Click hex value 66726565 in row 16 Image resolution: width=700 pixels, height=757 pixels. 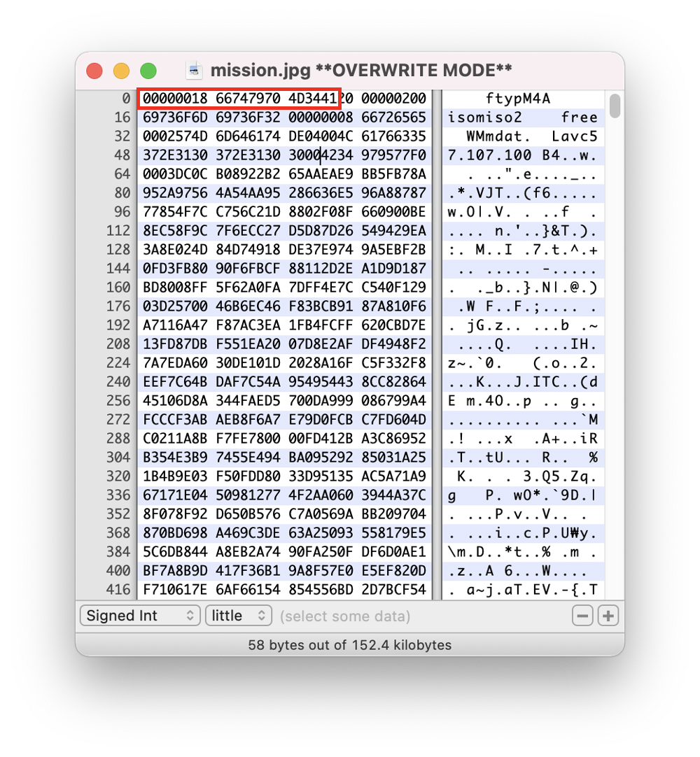[x=393, y=118]
